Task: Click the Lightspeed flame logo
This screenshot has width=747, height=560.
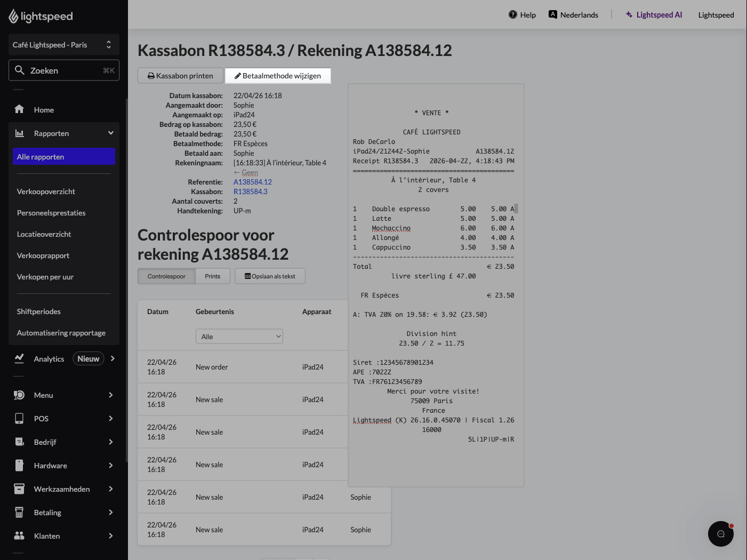Action: point(13,17)
